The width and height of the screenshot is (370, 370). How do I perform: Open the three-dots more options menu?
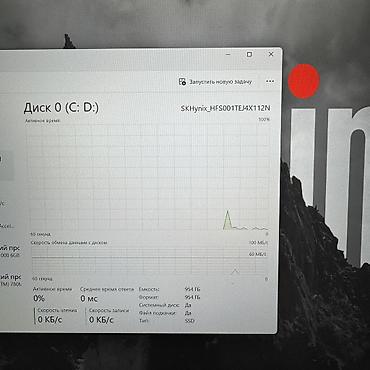pyautogui.click(x=270, y=81)
